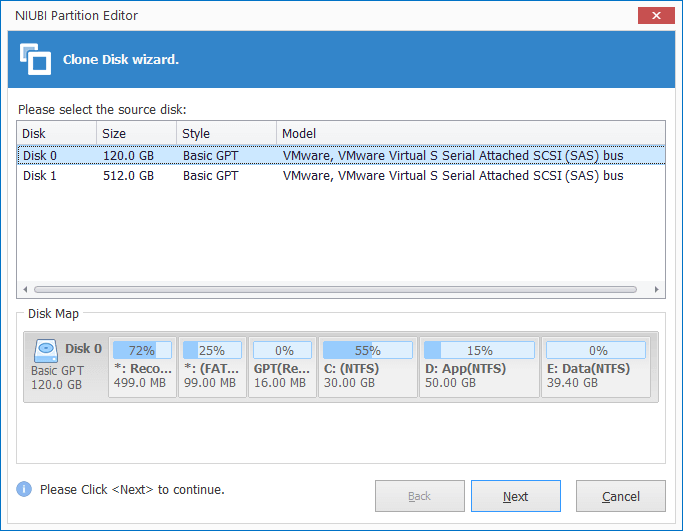Cancel the Clone Disk wizard
Viewport: 683px width, 531px height.
621,496
